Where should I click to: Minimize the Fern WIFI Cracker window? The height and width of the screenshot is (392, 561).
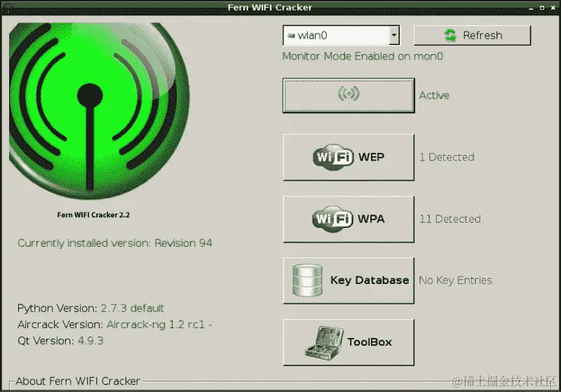(532, 8)
